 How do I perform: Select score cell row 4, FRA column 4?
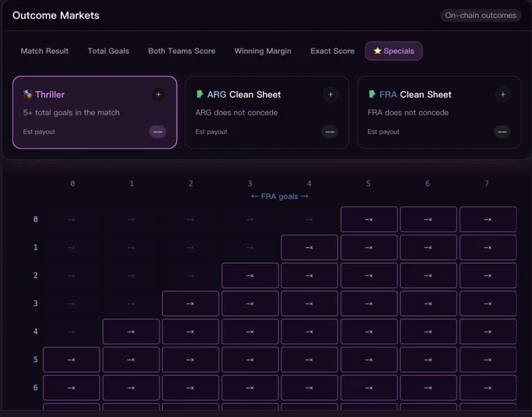click(x=310, y=332)
